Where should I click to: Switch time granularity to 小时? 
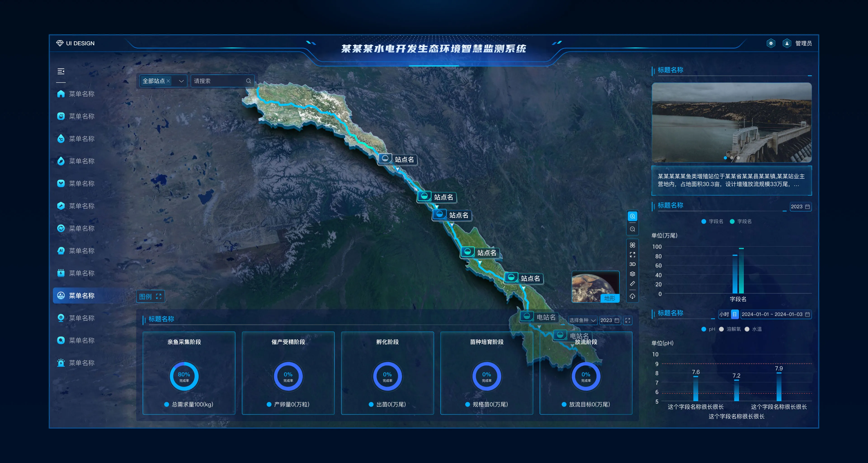tap(724, 314)
